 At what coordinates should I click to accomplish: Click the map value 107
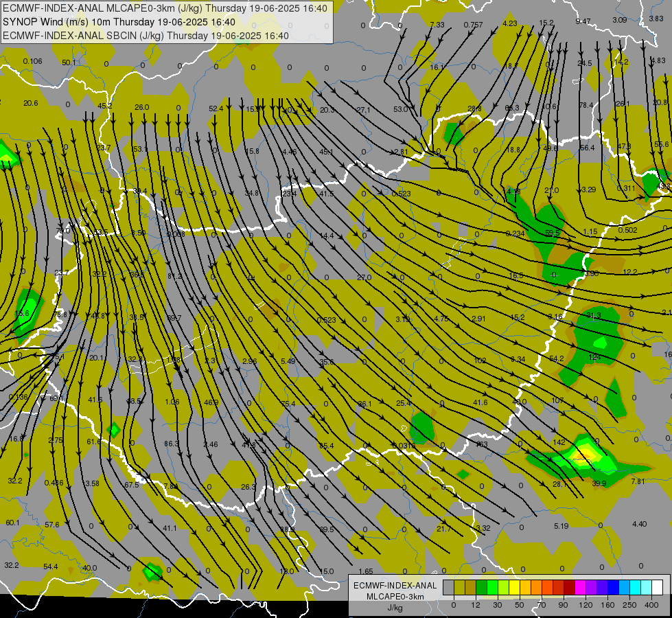(x=557, y=400)
